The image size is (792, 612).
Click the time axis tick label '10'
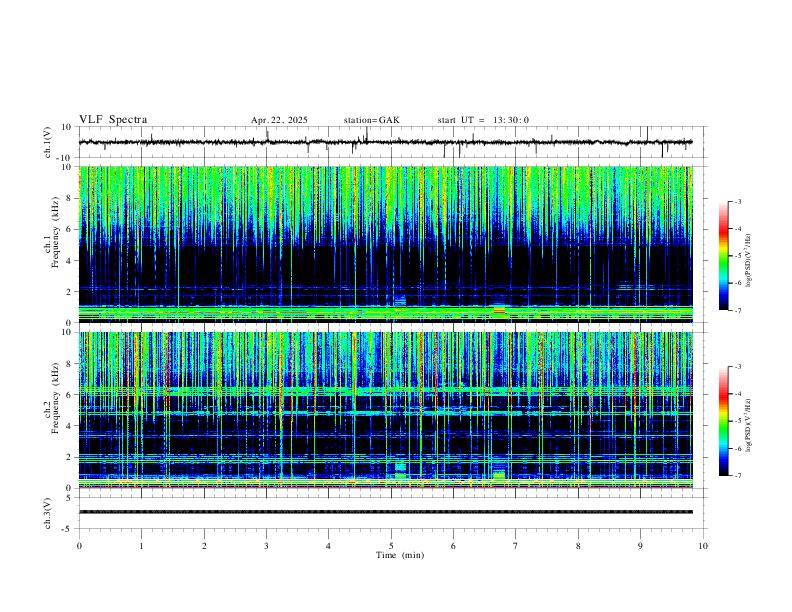[703, 546]
